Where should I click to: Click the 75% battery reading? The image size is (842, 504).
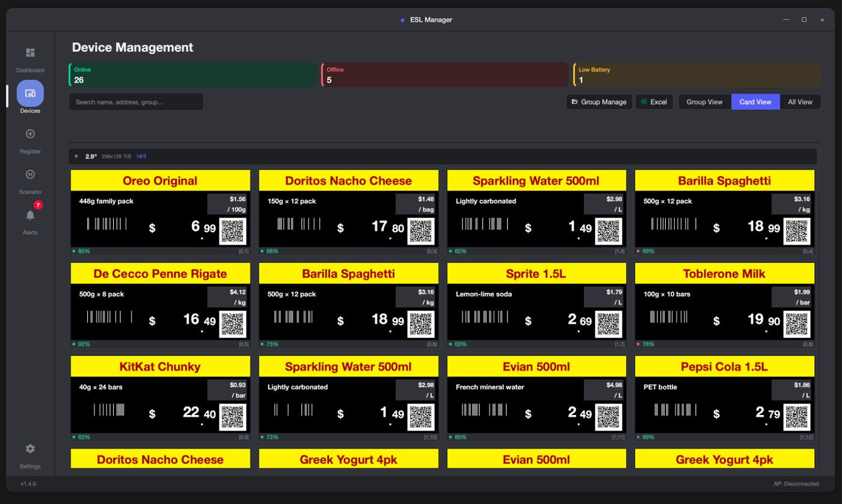click(x=272, y=345)
